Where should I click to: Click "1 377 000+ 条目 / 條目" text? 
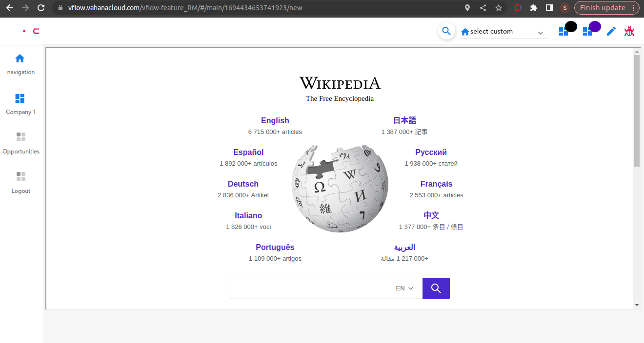click(431, 227)
